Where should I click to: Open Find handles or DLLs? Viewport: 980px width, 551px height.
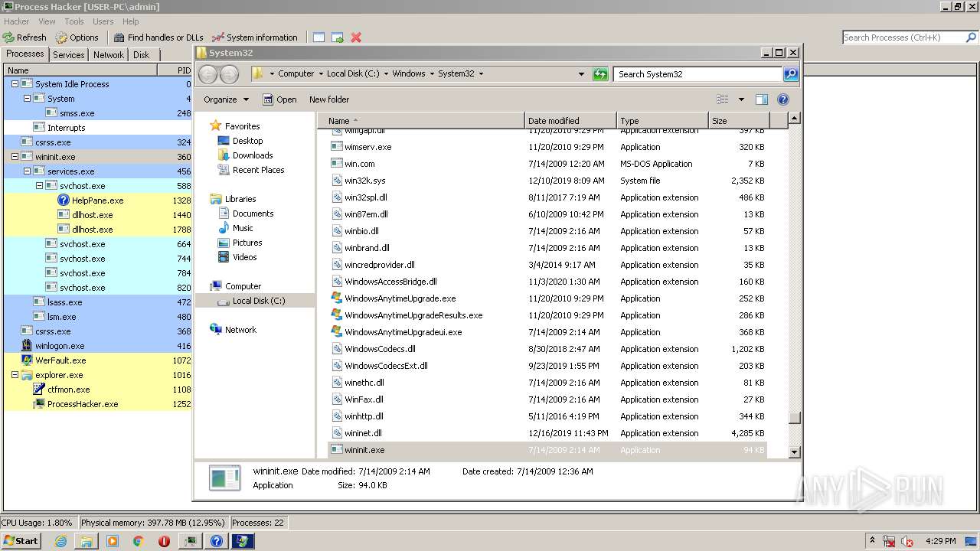pos(158,37)
